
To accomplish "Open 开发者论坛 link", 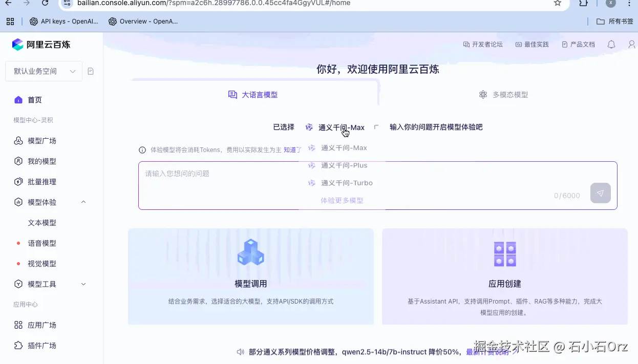I will [x=483, y=45].
